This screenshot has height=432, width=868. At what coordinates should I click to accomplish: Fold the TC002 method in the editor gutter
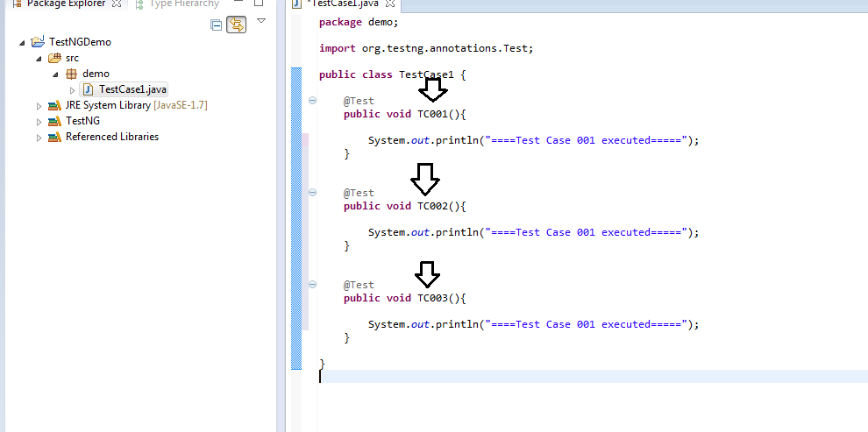(x=312, y=193)
